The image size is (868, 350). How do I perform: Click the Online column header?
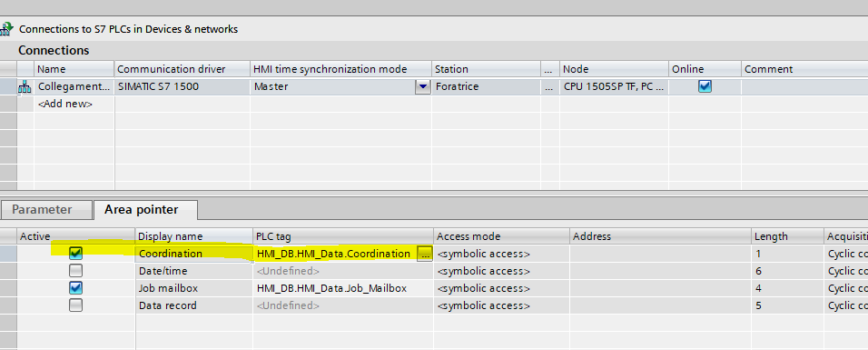click(x=705, y=69)
